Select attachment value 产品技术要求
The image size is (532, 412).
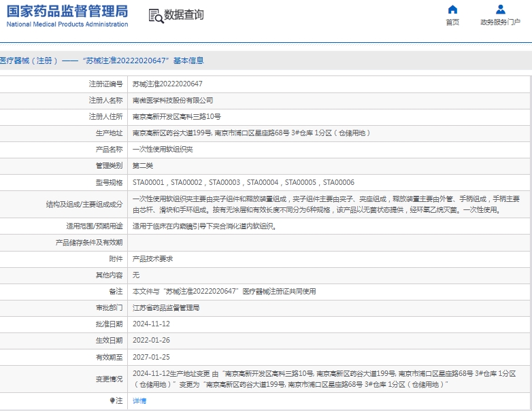coord(152,259)
